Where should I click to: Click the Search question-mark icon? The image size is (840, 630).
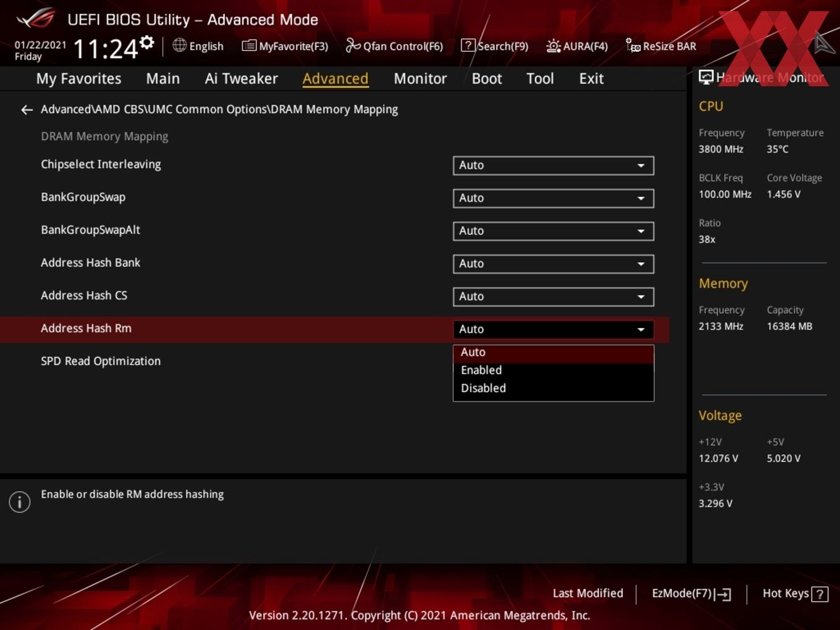468,46
